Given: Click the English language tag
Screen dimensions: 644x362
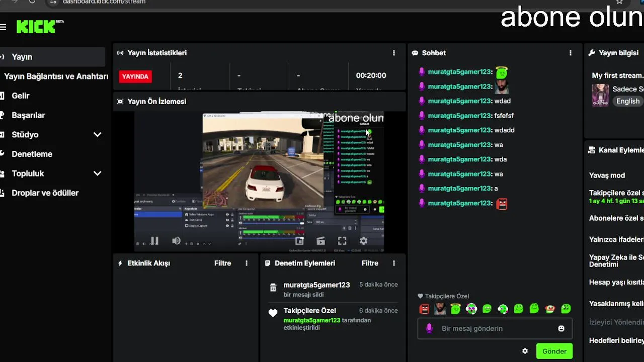Looking at the screenshot, I should pyautogui.click(x=628, y=101).
